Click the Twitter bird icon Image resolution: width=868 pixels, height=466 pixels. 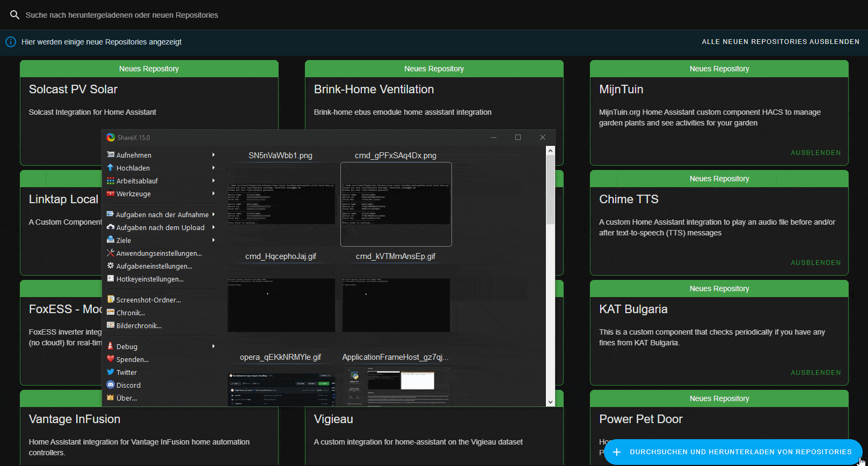111,372
